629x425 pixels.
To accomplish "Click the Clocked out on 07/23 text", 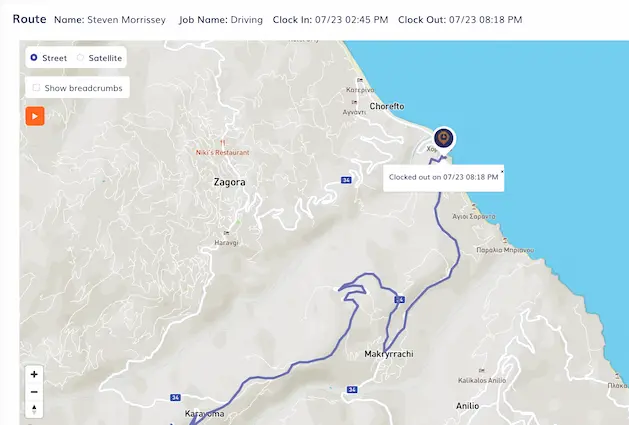I will (443, 177).
